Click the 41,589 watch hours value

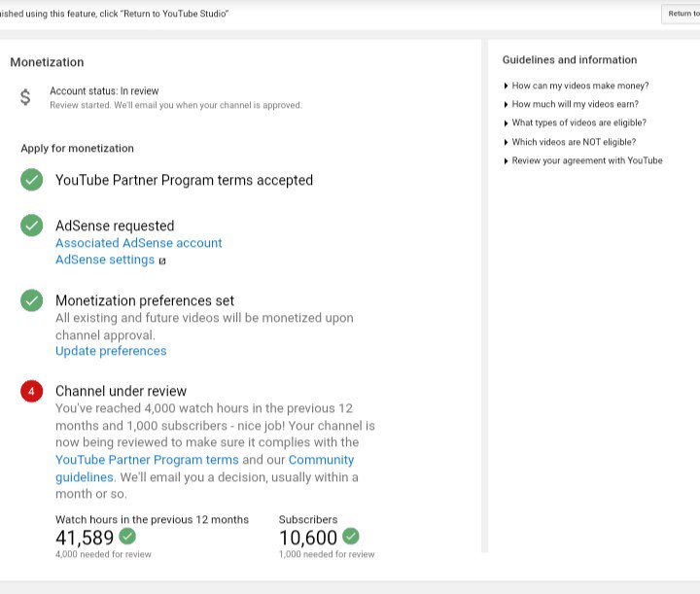(85, 538)
